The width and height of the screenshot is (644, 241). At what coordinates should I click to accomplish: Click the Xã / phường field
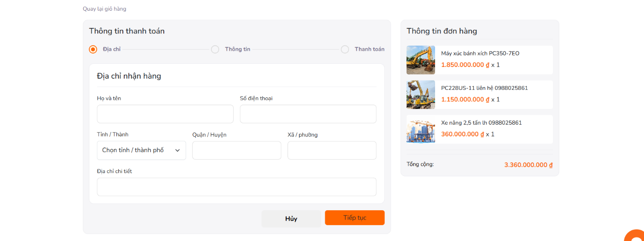(x=332, y=150)
